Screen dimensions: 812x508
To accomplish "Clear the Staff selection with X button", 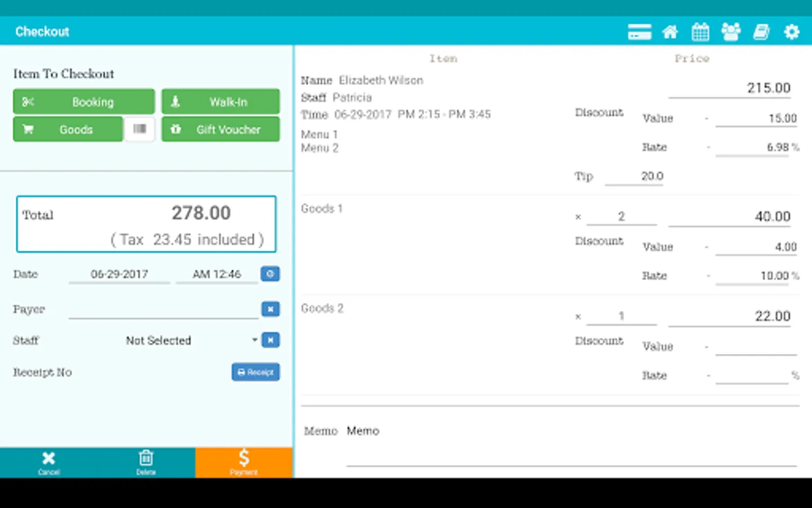I will click(x=270, y=340).
